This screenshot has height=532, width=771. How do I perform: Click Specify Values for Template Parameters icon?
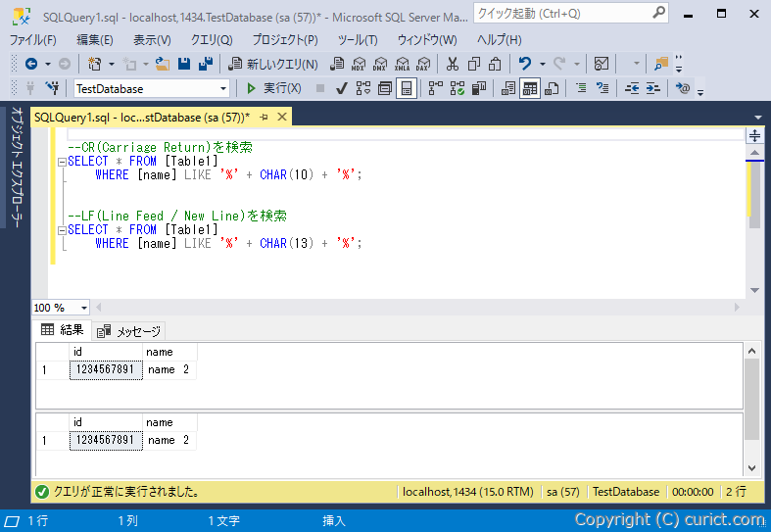click(x=683, y=88)
